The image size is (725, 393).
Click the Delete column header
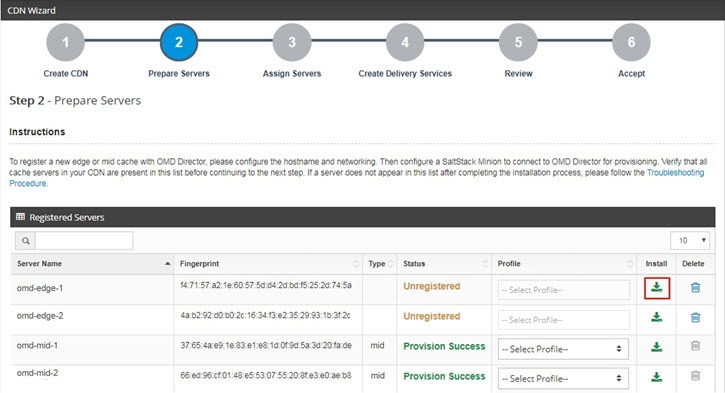pos(693,264)
